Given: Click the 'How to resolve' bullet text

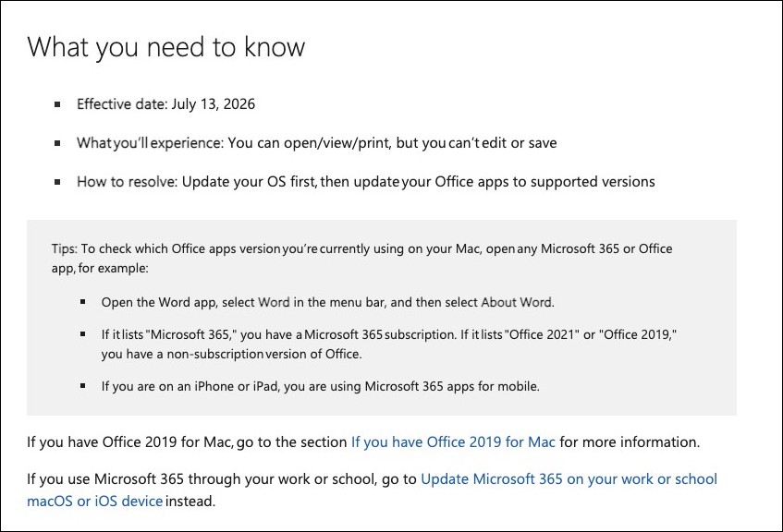Looking at the screenshot, I should [365, 182].
